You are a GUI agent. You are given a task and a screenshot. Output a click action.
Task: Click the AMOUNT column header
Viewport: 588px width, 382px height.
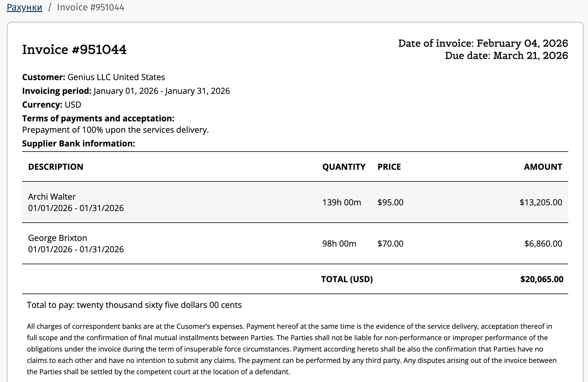tap(543, 167)
